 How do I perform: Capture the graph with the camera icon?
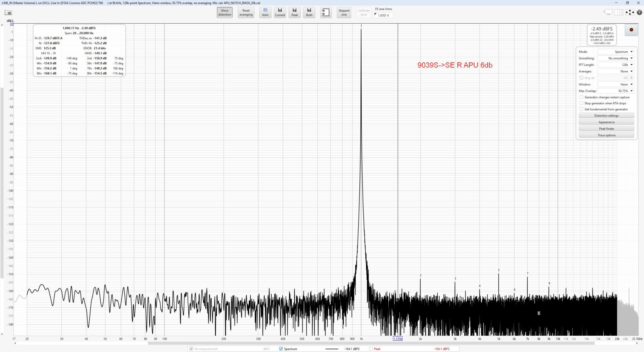click(x=8, y=13)
